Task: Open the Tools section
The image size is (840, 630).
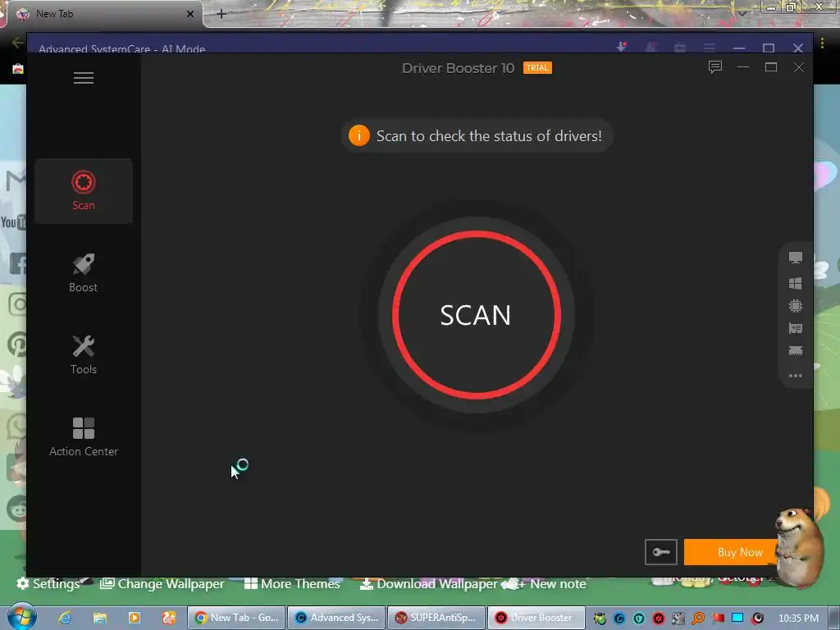Action: click(x=84, y=354)
